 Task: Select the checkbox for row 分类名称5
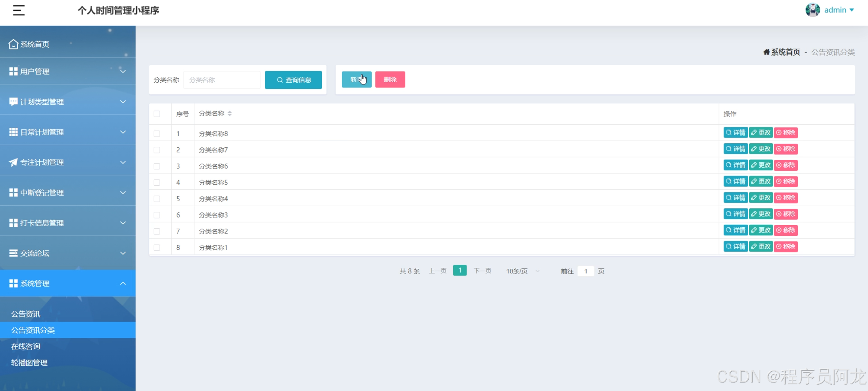click(157, 182)
